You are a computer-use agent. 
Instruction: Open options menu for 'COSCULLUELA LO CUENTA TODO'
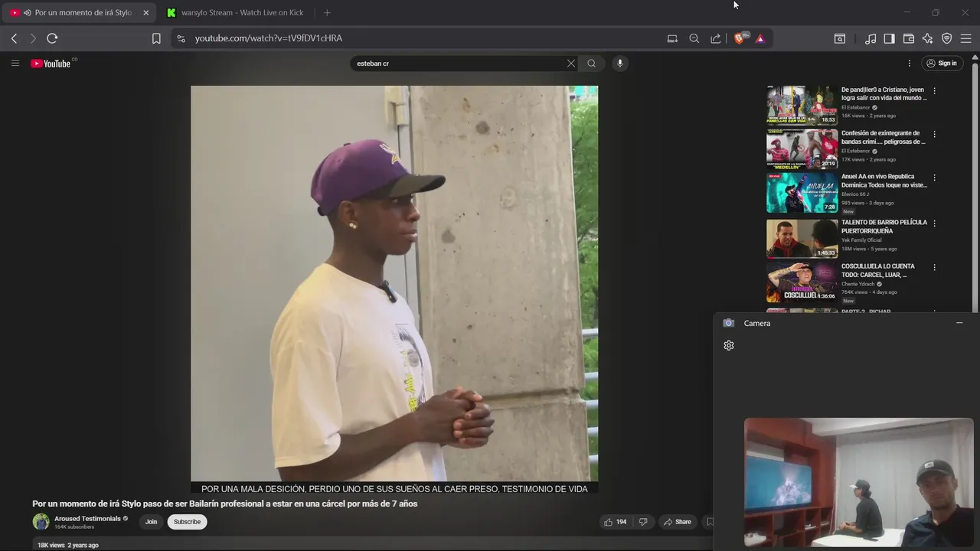point(934,267)
